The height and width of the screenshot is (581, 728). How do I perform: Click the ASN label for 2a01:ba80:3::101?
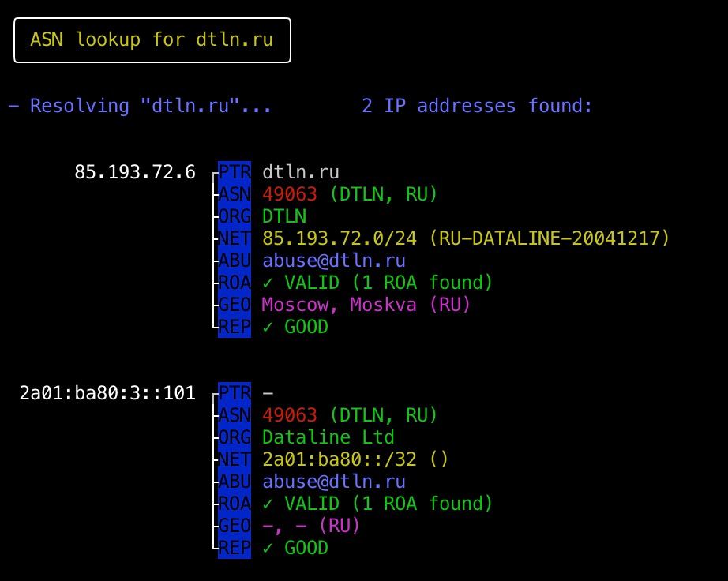tap(235, 415)
